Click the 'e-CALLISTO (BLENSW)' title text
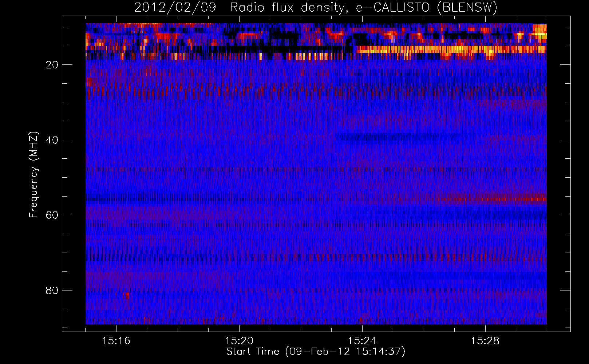 coord(427,7)
